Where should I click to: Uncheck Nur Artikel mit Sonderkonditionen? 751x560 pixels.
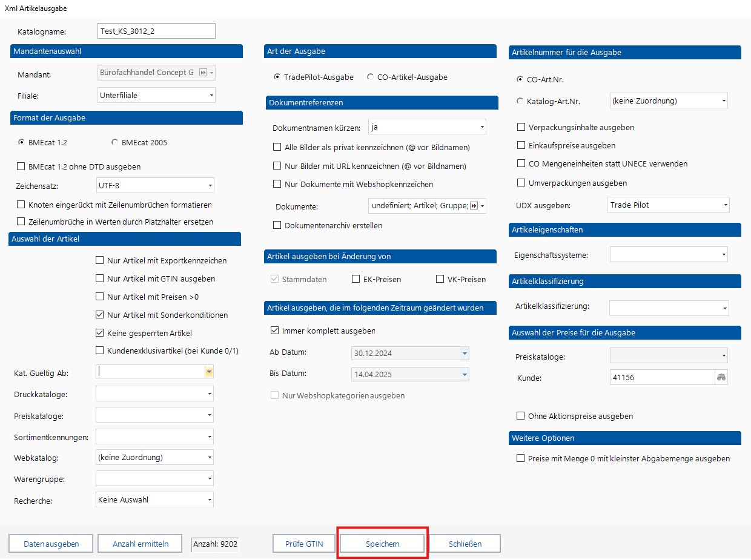[x=100, y=315]
